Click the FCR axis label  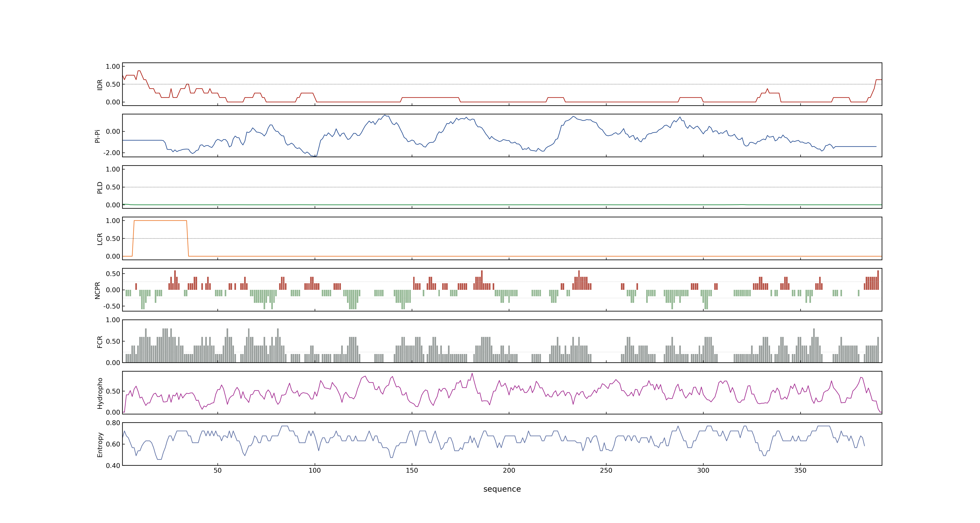(100, 341)
